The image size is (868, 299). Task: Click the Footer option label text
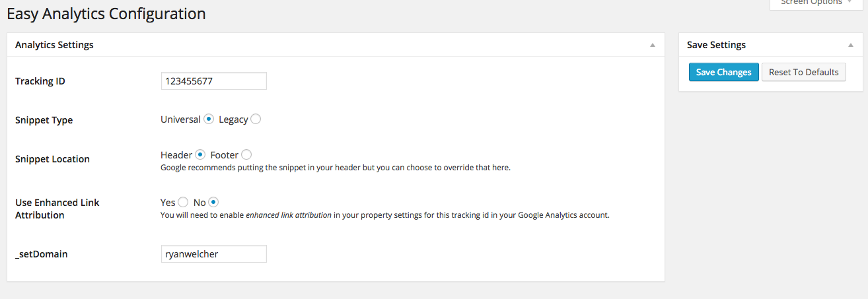click(225, 155)
